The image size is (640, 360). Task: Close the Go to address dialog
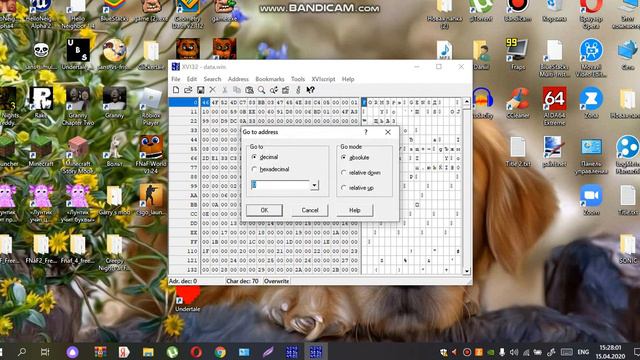[x=388, y=132]
